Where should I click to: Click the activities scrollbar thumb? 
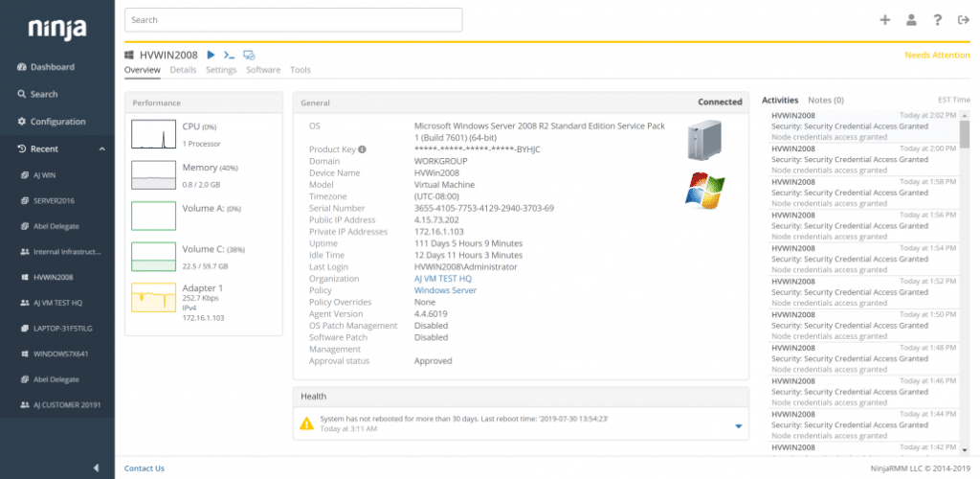(965, 135)
